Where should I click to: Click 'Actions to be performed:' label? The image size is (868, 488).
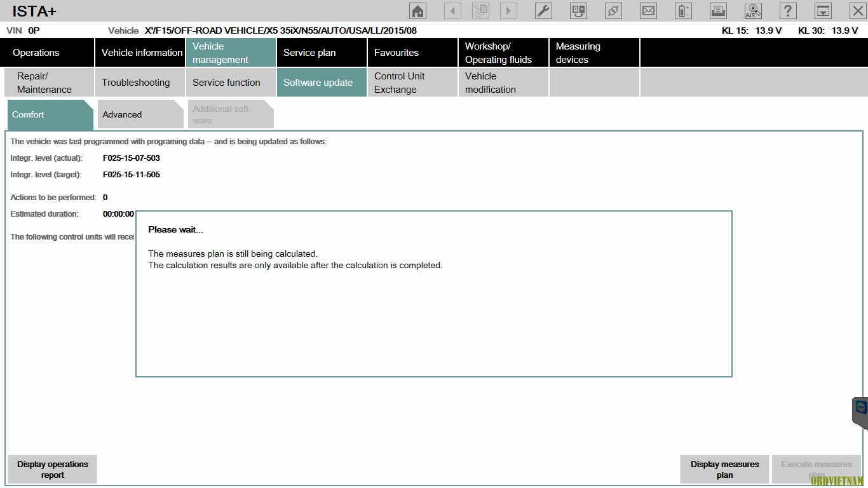(x=53, y=198)
